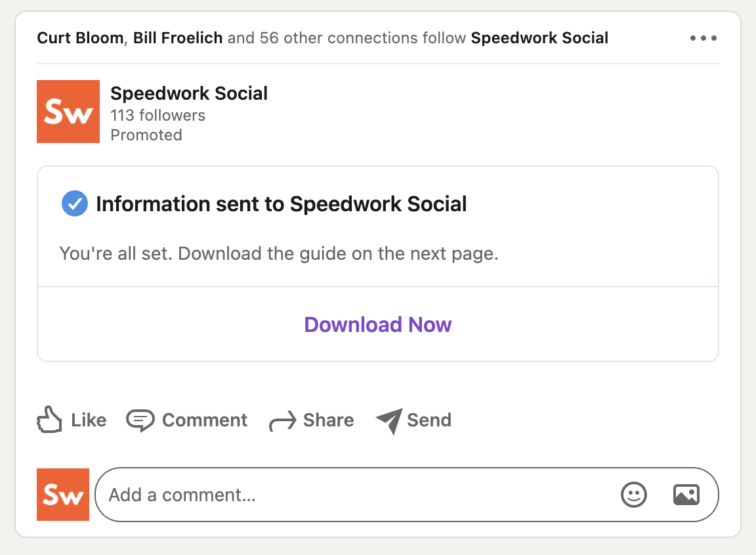This screenshot has height=555, width=756.
Task: Click the blue checkmark confirmation icon
Action: tap(75, 203)
